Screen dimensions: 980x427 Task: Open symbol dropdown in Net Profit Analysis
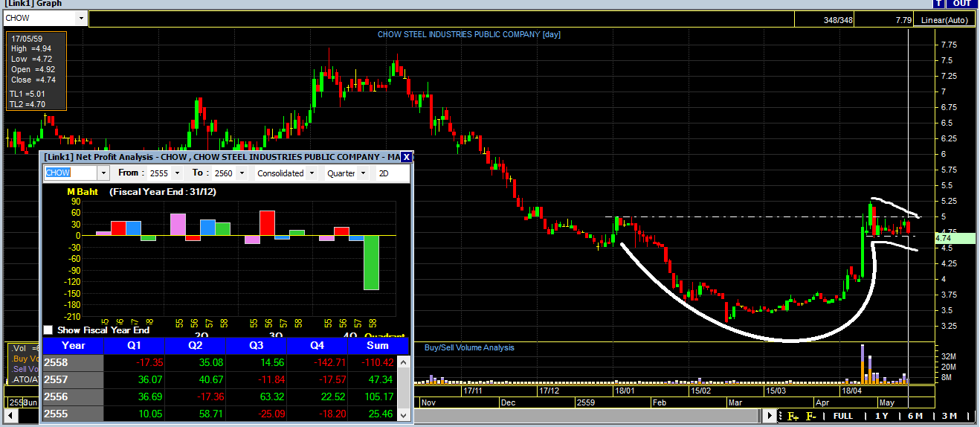coord(103,173)
